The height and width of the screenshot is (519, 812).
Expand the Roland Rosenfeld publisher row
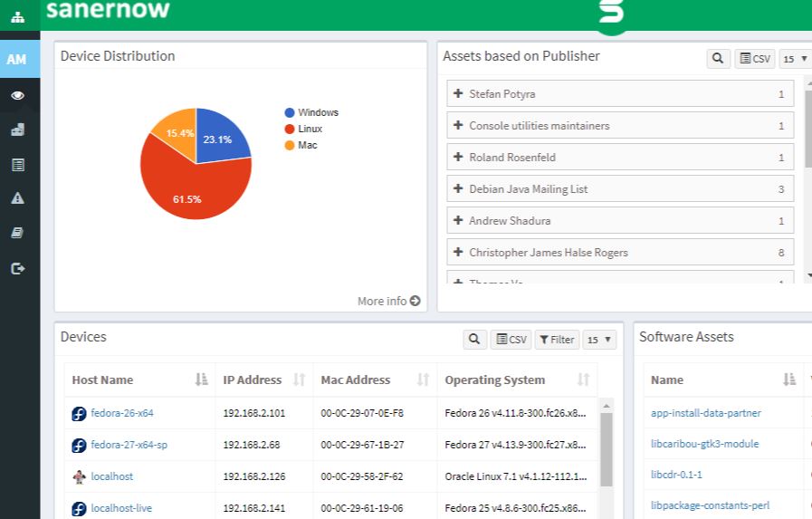tap(620, 157)
